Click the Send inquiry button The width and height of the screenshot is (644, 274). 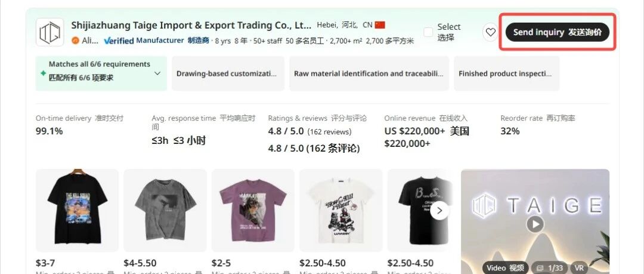click(x=558, y=32)
